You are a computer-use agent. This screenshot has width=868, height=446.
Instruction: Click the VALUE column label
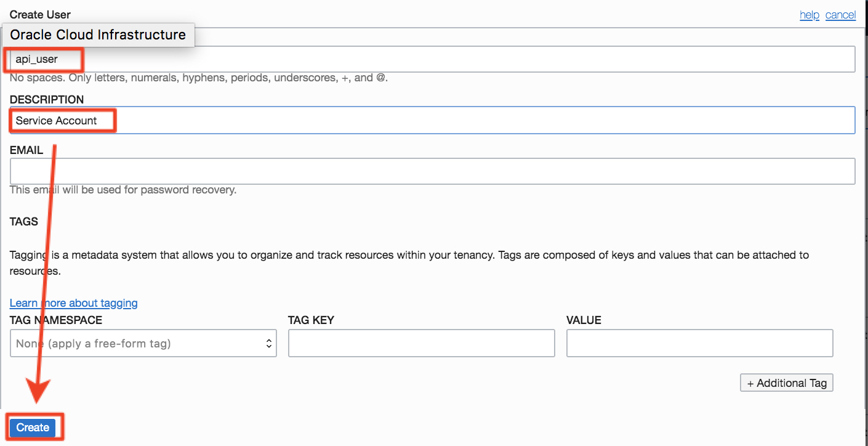[584, 320]
